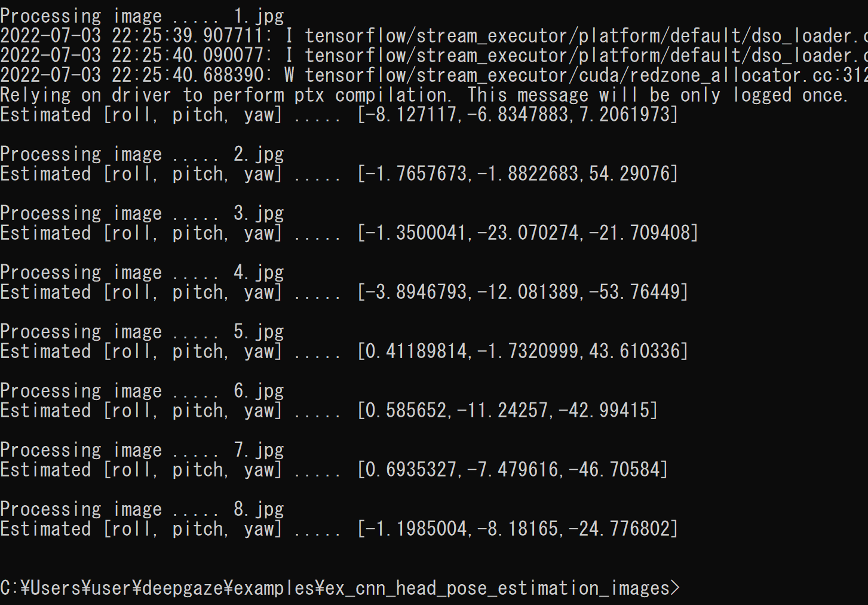
Task: Click the result array for 6.jpg
Action: [x=508, y=410]
